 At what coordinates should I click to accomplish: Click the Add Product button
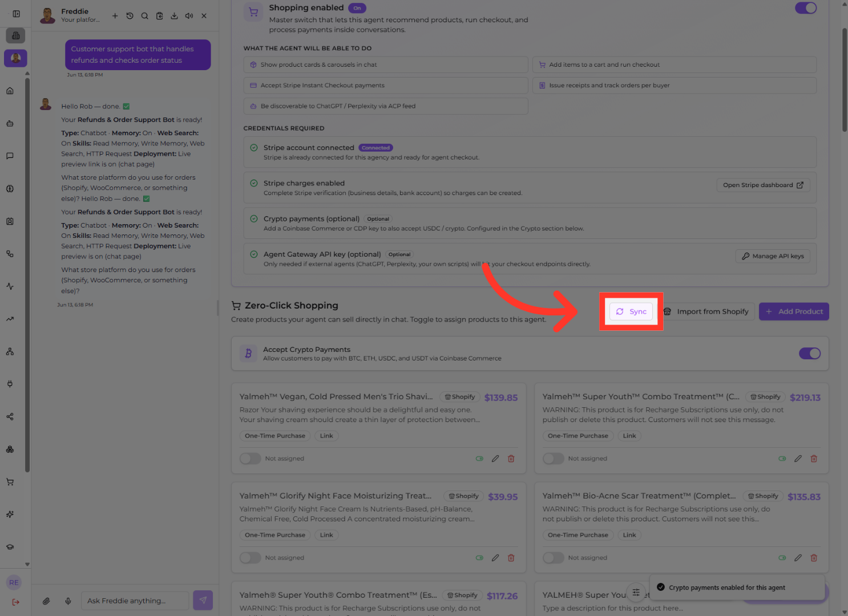[x=794, y=311]
